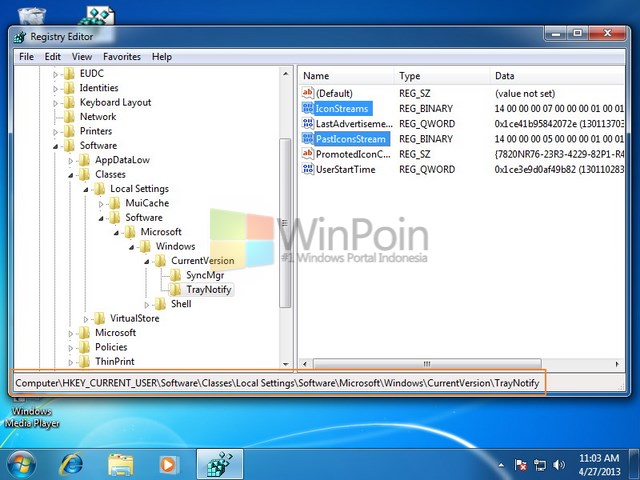Collapse the Classes key
This screenshot has width=640, height=480.
coord(71,175)
